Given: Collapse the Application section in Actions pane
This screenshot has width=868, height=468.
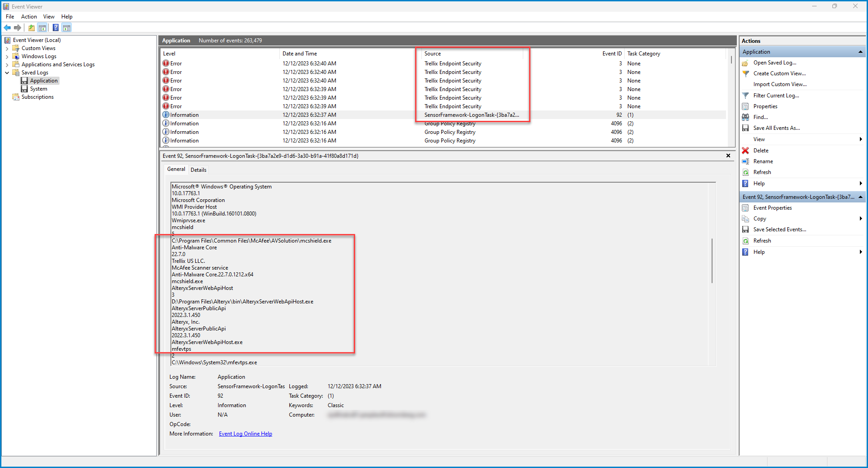Looking at the screenshot, I should point(860,52).
